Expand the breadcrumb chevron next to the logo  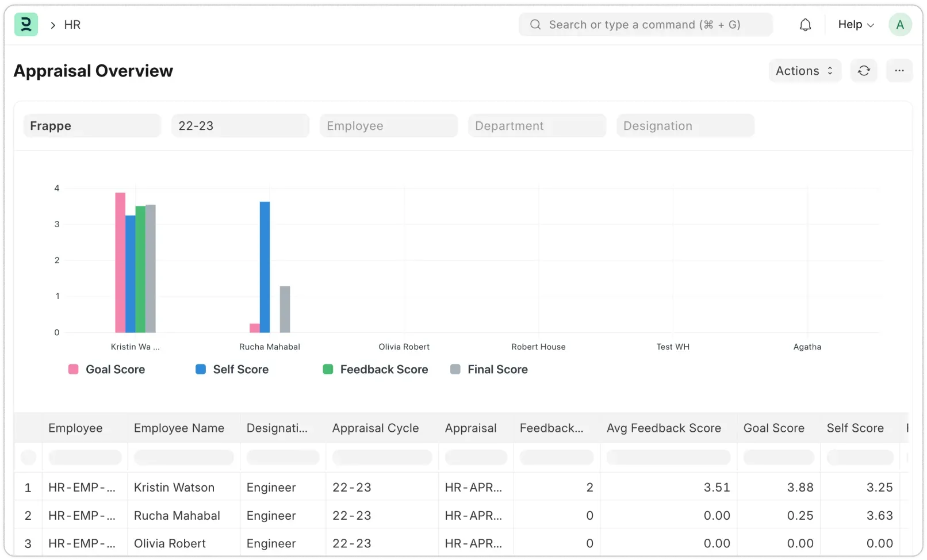52,25
